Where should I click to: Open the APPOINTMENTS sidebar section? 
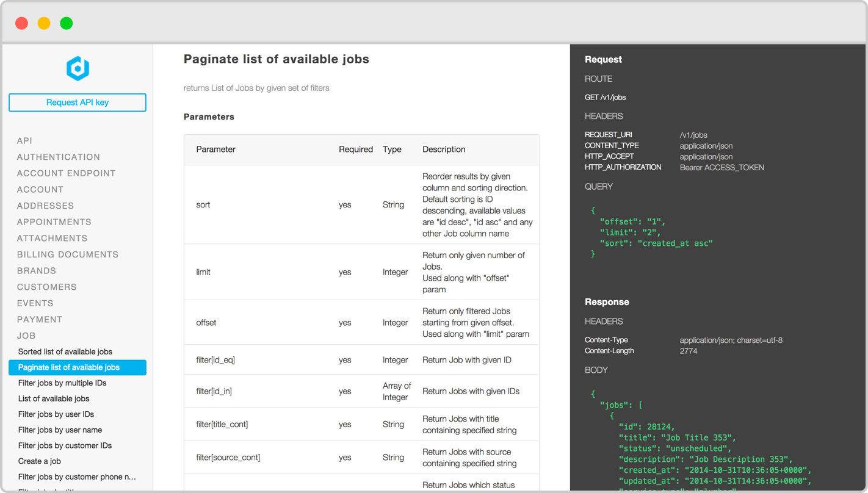[54, 222]
